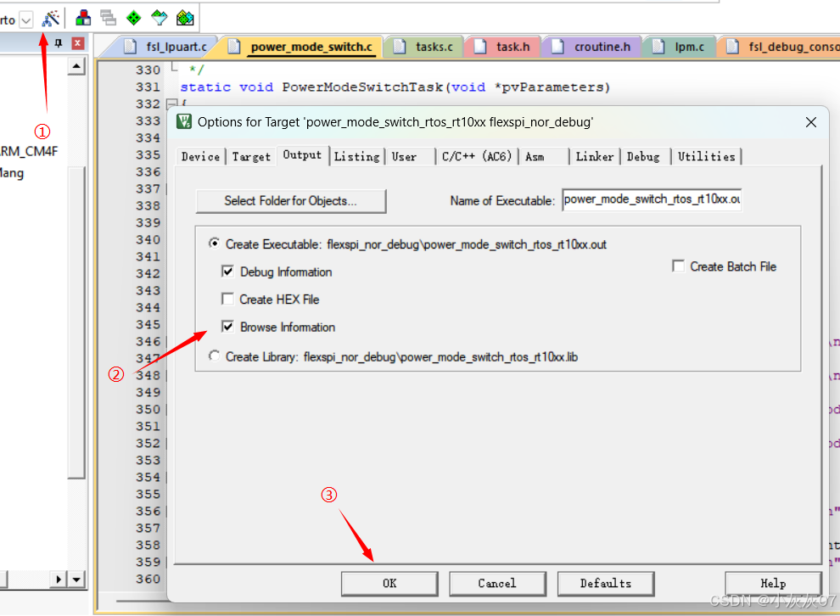Choose the Create Library radio button
840x616 pixels.
215,356
